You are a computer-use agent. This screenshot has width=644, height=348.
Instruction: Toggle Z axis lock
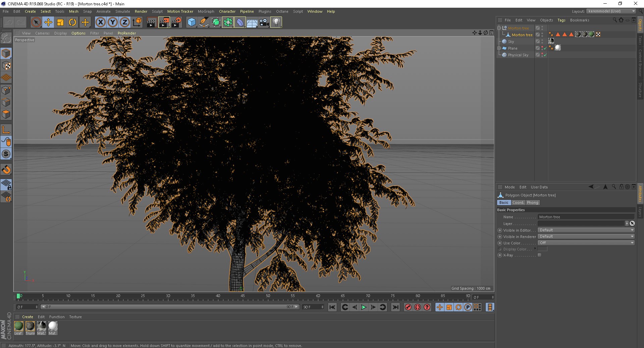click(125, 22)
